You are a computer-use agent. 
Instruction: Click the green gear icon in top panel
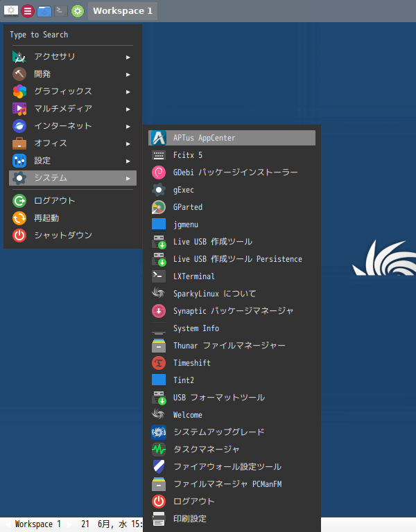tap(78, 11)
